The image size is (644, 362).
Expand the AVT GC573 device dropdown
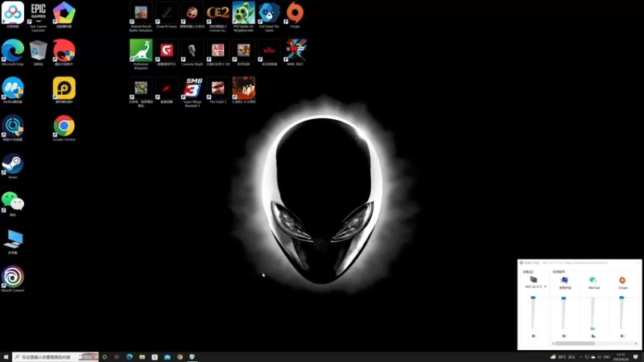pos(545,287)
